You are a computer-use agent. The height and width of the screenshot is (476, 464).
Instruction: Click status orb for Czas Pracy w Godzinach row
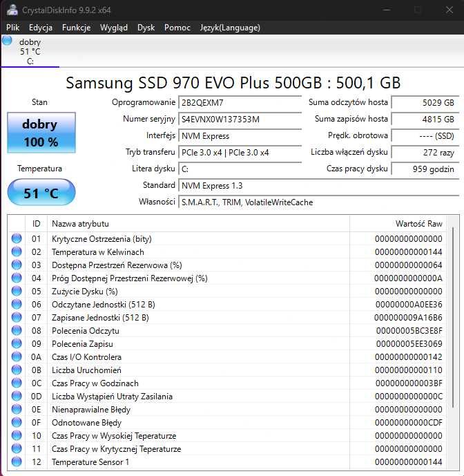[x=17, y=383]
